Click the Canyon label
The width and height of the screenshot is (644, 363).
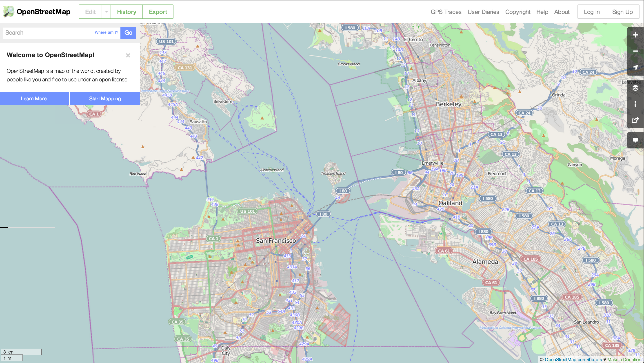click(x=575, y=165)
